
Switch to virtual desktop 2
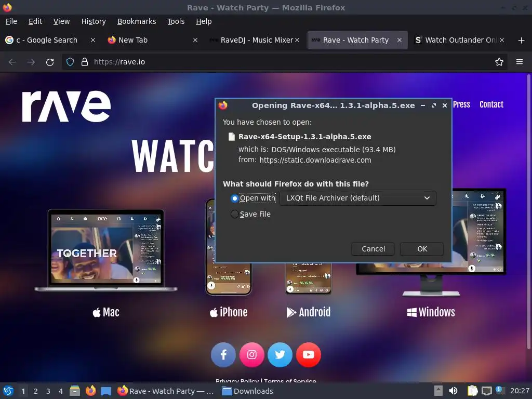pos(36,391)
